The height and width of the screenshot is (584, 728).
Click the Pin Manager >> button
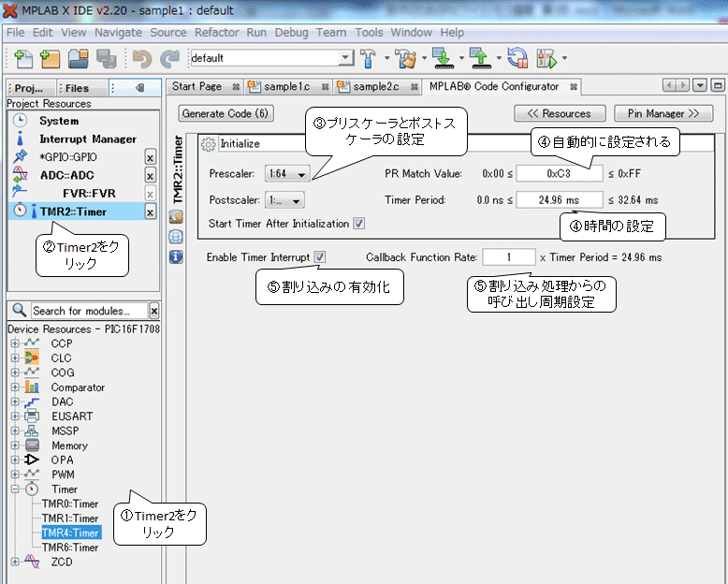click(x=663, y=114)
